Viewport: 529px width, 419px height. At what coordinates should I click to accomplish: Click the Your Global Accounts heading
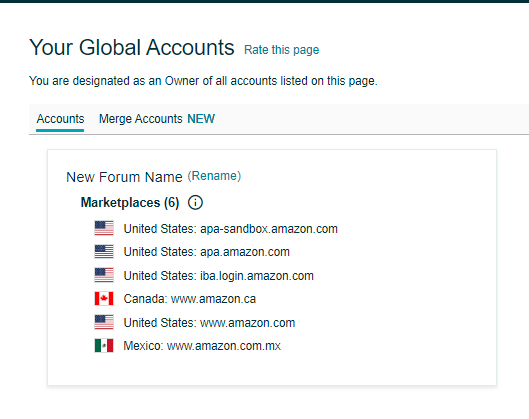pos(132,47)
